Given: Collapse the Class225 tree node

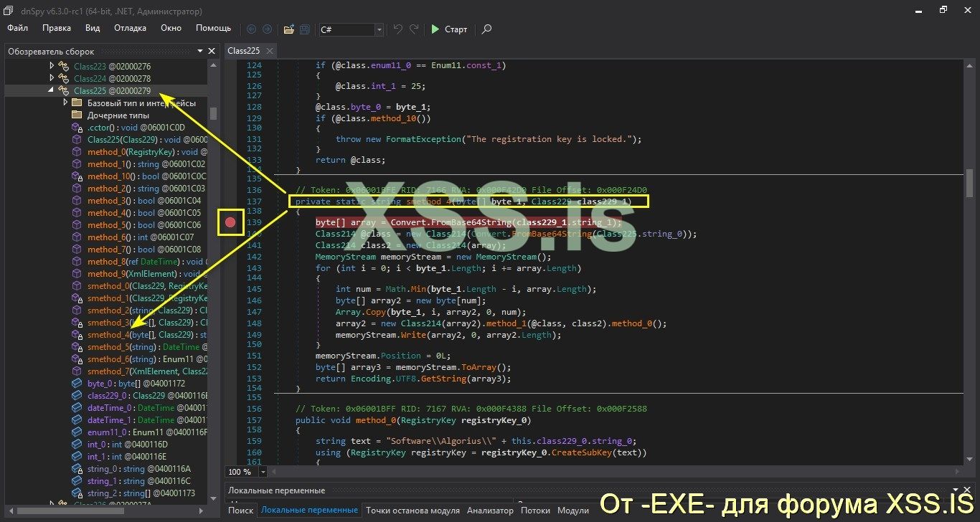Looking at the screenshot, I should [52, 90].
